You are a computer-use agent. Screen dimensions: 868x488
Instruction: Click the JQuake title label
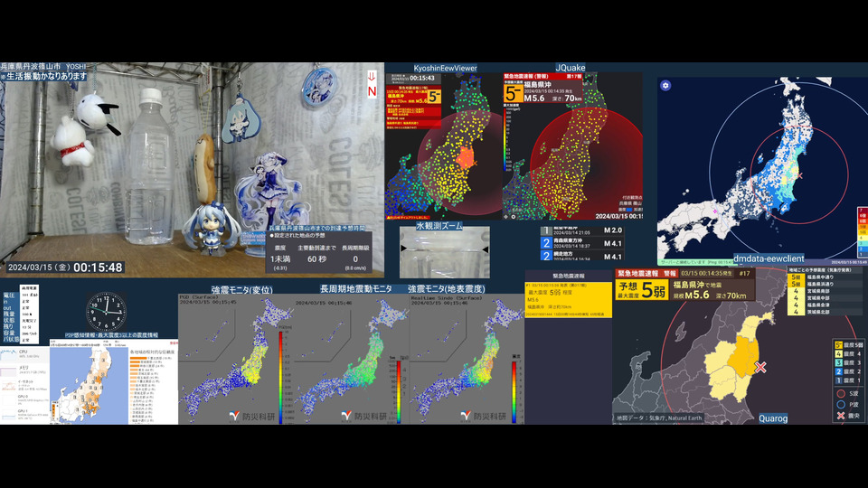point(571,68)
